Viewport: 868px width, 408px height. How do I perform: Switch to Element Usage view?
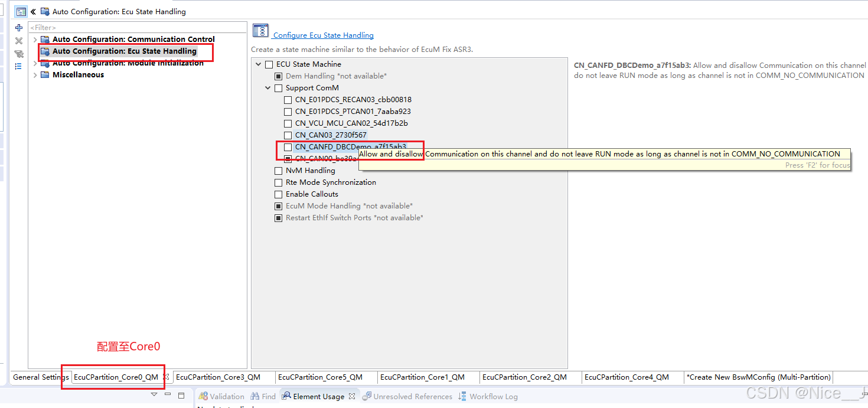(x=313, y=396)
